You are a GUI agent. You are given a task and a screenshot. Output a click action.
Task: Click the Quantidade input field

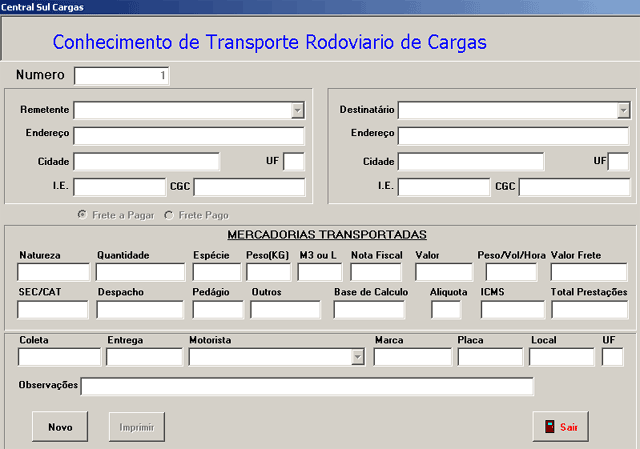140,272
